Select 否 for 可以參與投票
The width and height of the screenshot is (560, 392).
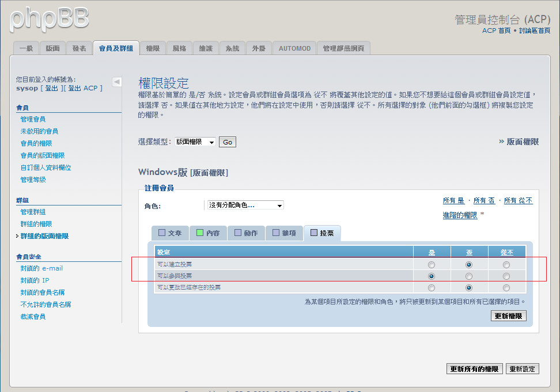coord(469,276)
